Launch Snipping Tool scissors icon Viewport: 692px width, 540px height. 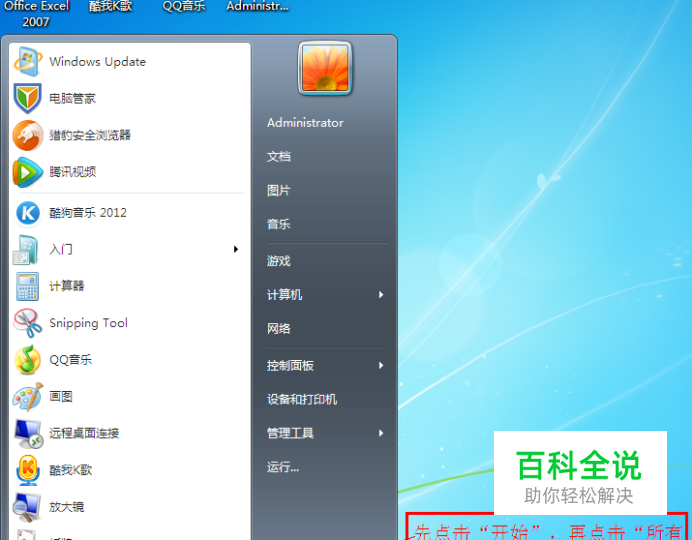[27, 322]
